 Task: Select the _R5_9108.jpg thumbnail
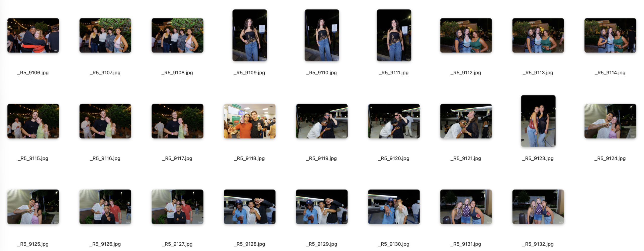tap(178, 35)
